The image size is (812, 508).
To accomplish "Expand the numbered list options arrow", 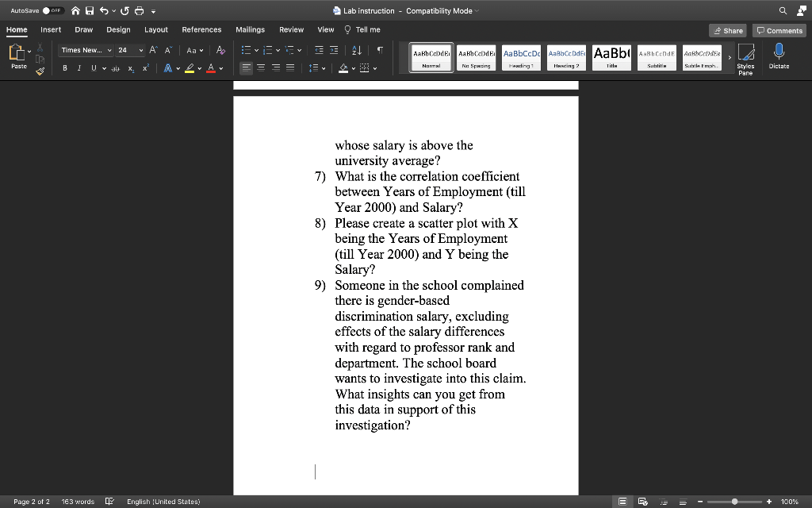I will click(278, 50).
